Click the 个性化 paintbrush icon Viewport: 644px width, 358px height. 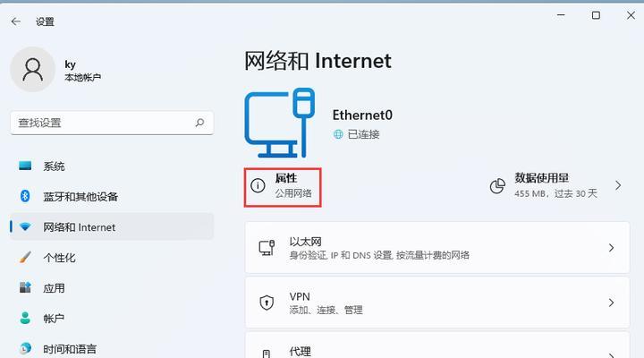25,257
